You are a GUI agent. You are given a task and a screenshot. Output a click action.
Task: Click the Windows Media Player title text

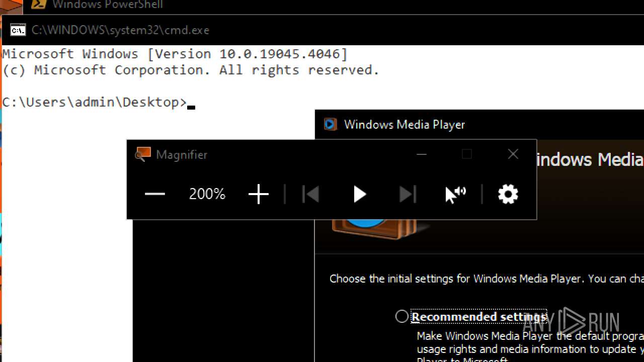(405, 125)
